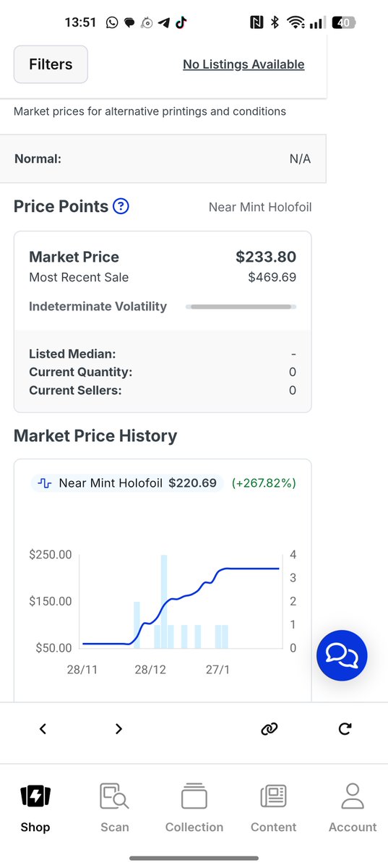Go forward with the right arrow

tap(119, 729)
